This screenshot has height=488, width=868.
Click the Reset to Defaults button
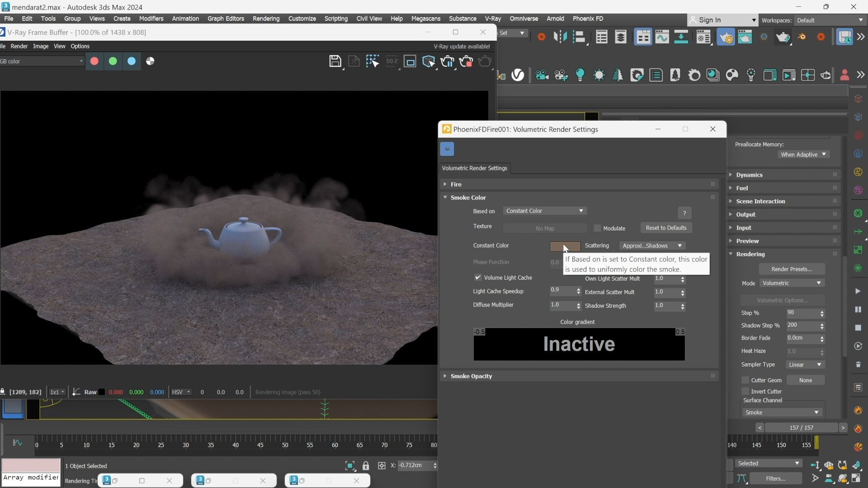click(x=666, y=228)
